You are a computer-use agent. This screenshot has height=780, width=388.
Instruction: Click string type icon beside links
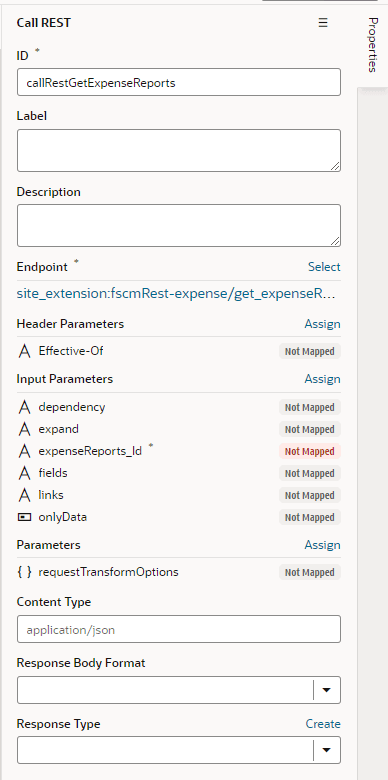(24, 495)
